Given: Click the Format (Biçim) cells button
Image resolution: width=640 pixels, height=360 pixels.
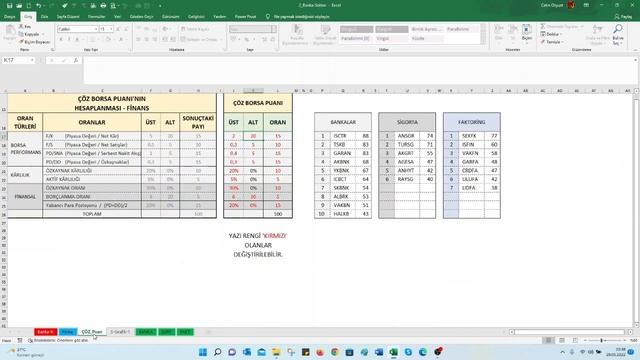Looking at the screenshot, I should click(x=527, y=33).
